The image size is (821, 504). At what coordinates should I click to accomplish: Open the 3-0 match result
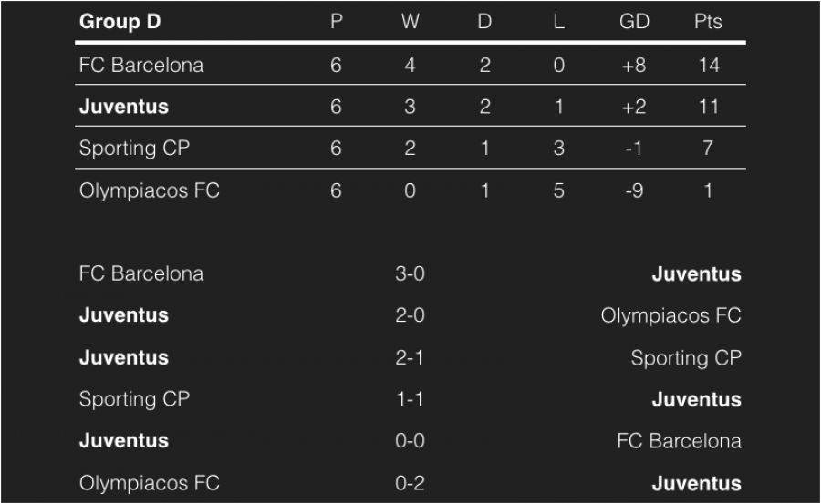point(410,273)
